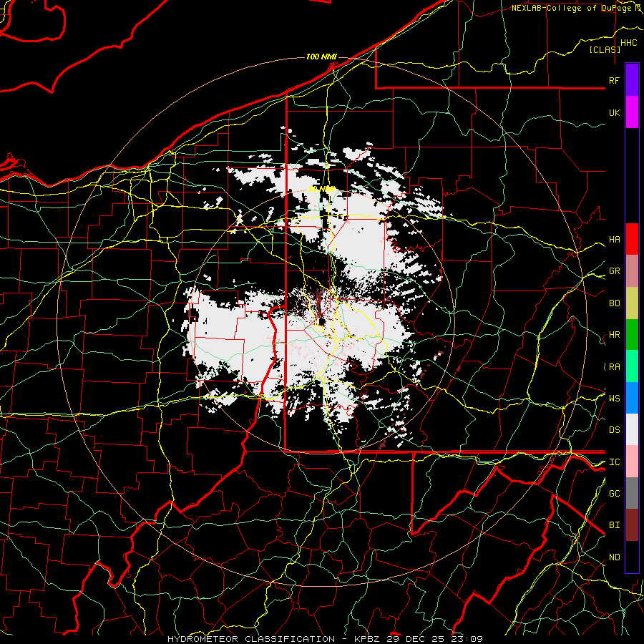644x644 pixels.
Task: Click the [CLAS] units label
Action: [x=605, y=49]
